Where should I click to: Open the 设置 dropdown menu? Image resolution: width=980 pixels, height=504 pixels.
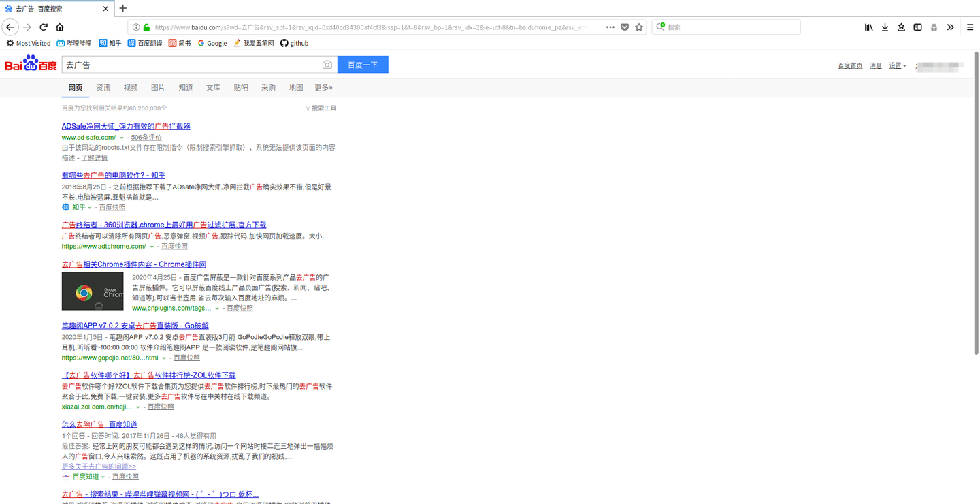898,66
